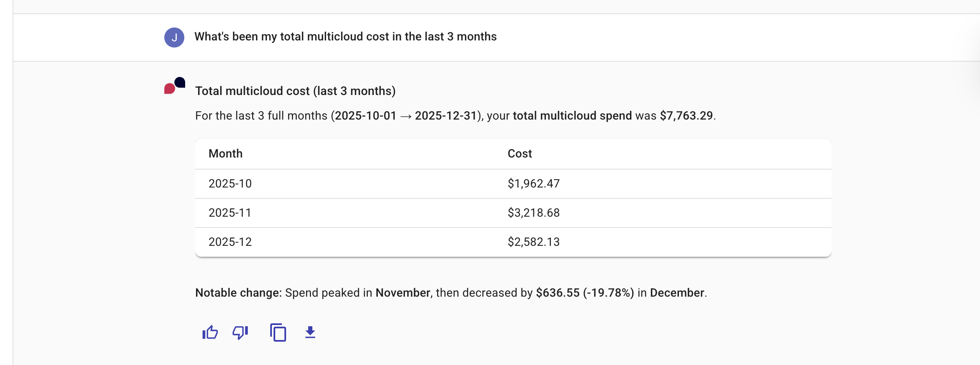Click the $636.55 (-19.78%) decrease text
Screen dimensions: 980x365
(585, 293)
